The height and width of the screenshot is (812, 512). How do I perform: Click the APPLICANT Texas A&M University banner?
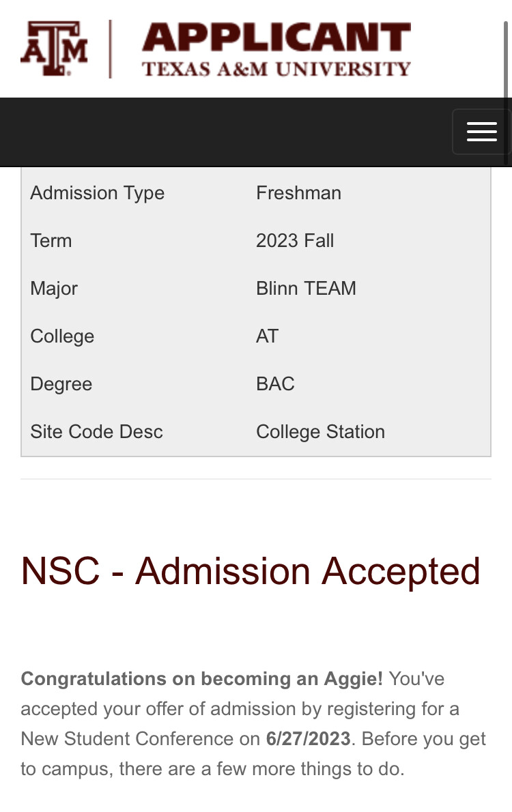276,50
